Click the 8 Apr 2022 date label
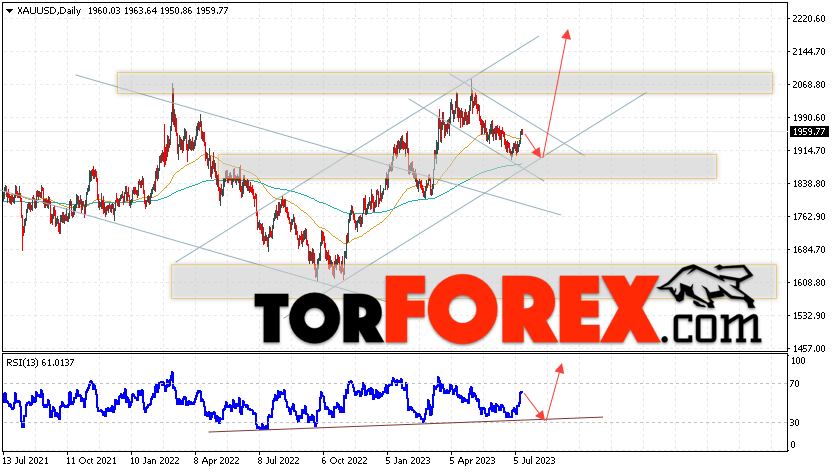Screen dimensions: 833x472 click(217, 460)
